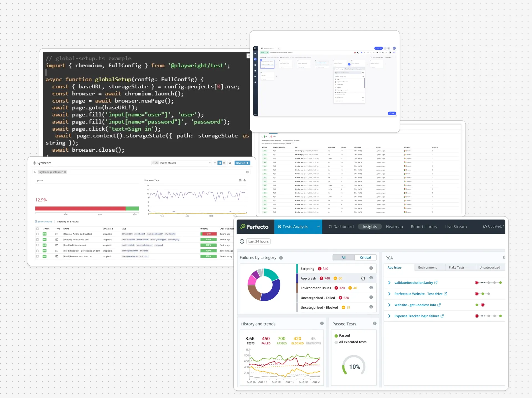Switch to the Insights tab

(370, 227)
